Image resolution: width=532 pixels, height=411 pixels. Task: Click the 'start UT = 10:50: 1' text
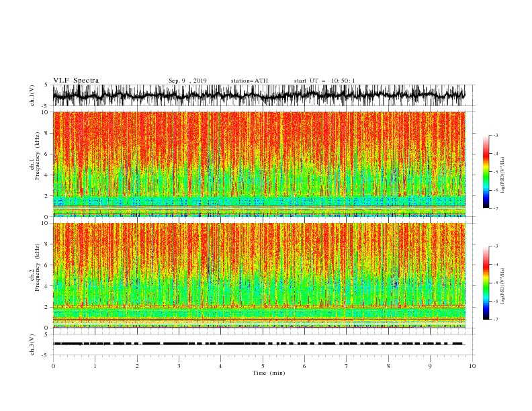[x=324, y=81]
